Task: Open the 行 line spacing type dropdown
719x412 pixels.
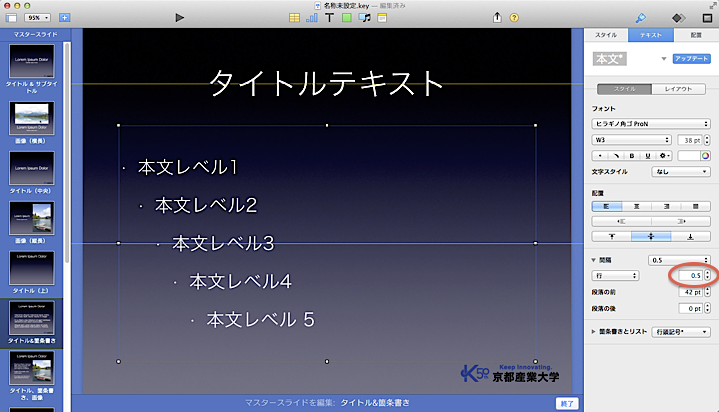Action: [x=615, y=276]
